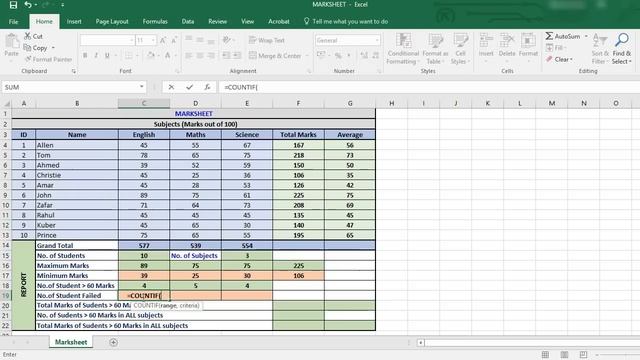This screenshot has height=360, width=640.
Task: Open Font group dialog launcher
Action: click(x=178, y=71)
